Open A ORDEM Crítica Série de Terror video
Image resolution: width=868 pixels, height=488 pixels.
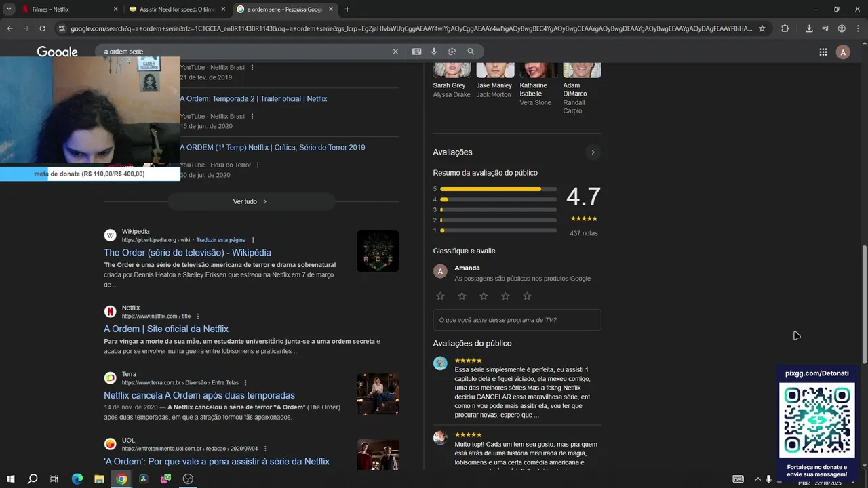tap(273, 148)
